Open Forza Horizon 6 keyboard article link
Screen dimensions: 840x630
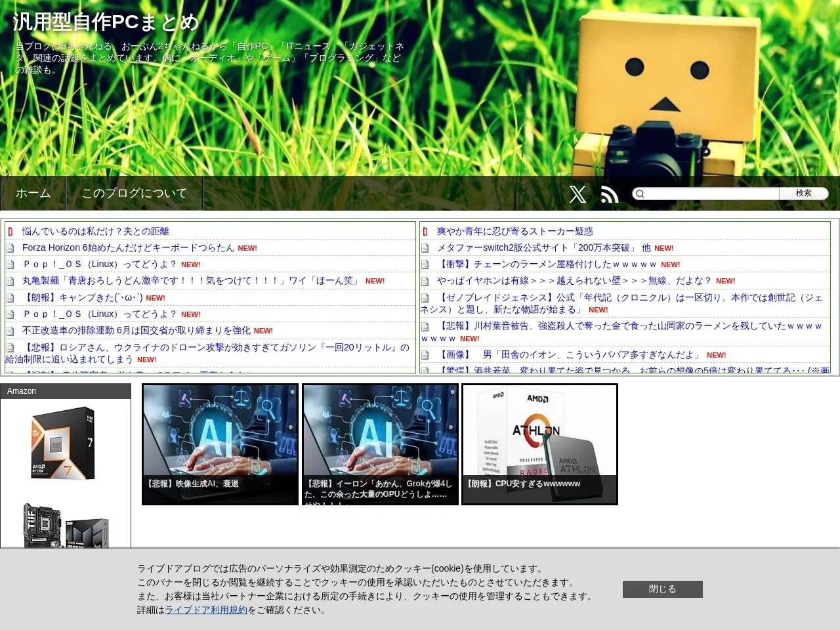click(x=128, y=247)
